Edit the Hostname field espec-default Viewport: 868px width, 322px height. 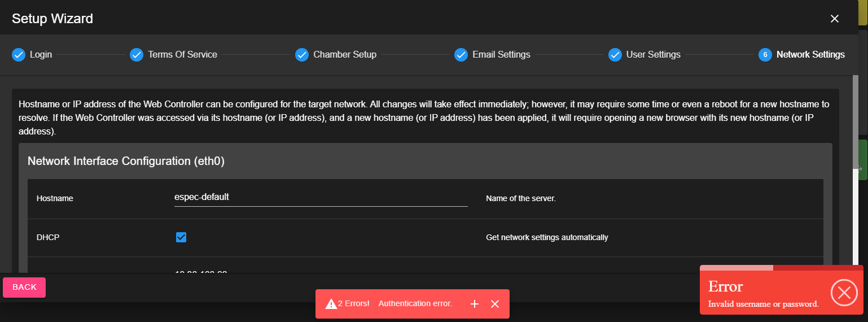coord(321,197)
